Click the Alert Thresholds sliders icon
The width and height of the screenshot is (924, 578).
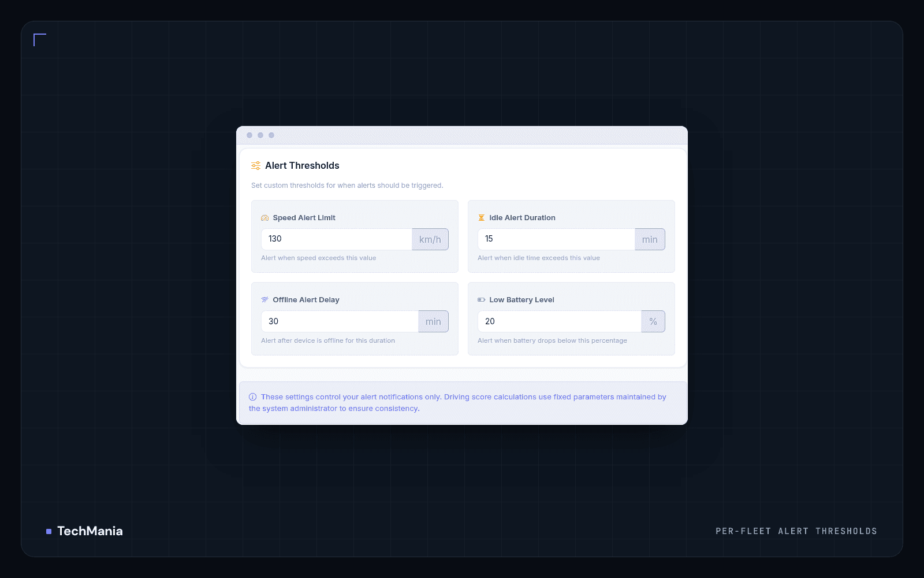256,166
